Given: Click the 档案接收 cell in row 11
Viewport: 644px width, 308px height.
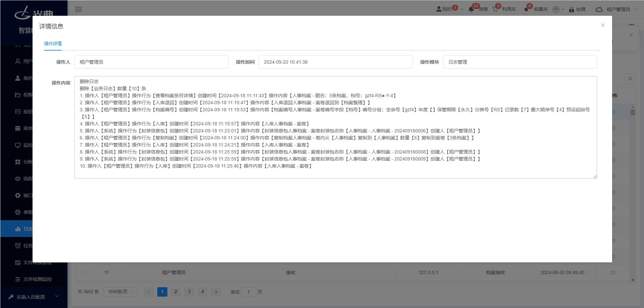Looking at the screenshot, I should [x=495, y=272].
